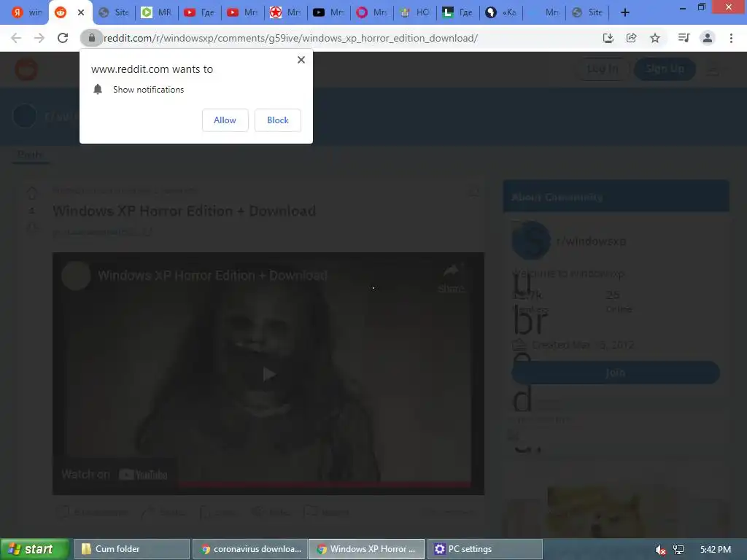Viewport: 747px width, 560px height.
Task: Click the Log In button
Action: (603, 69)
